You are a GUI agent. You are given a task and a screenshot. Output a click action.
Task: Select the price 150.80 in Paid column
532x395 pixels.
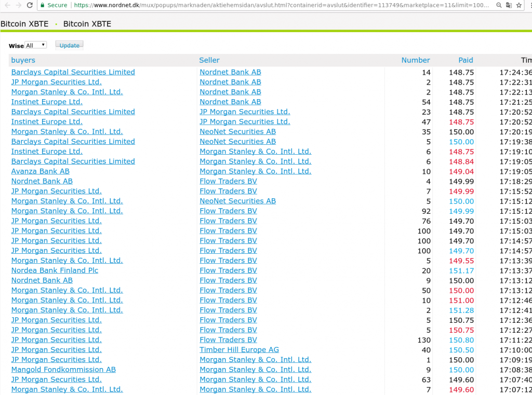pos(461,340)
